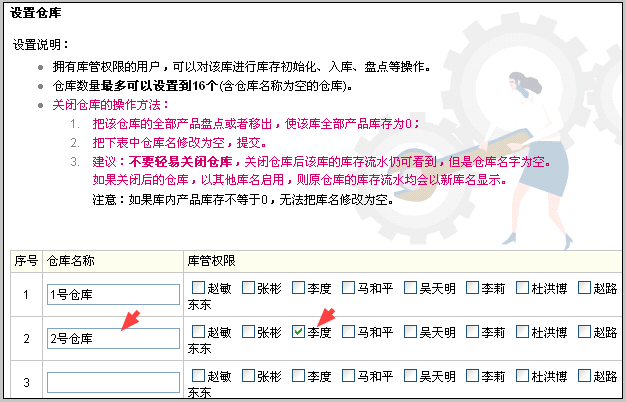Tick 杜洪博 for the 1号仓库 row
The height and width of the screenshot is (402, 626).
click(x=523, y=289)
